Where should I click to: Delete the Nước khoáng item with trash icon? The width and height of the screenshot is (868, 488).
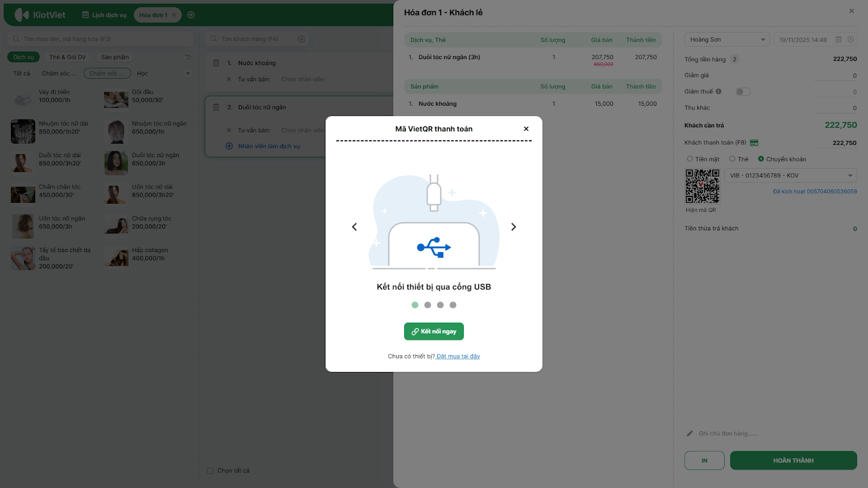(216, 63)
